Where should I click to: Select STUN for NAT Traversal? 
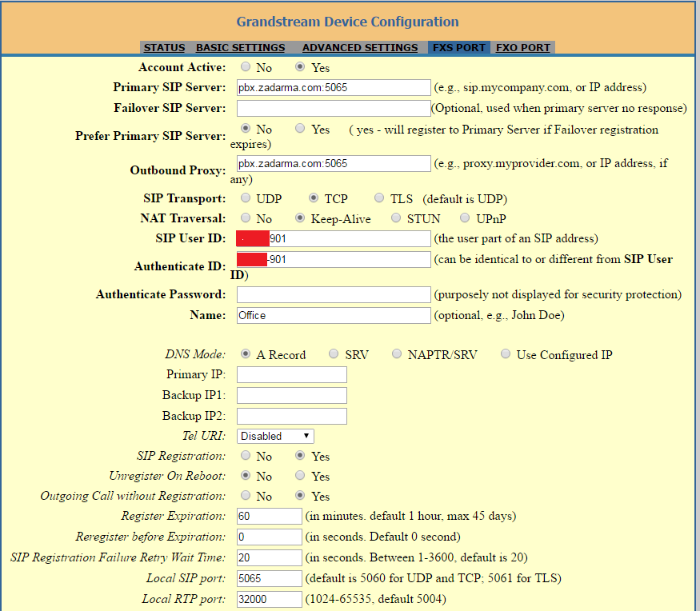point(397,218)
